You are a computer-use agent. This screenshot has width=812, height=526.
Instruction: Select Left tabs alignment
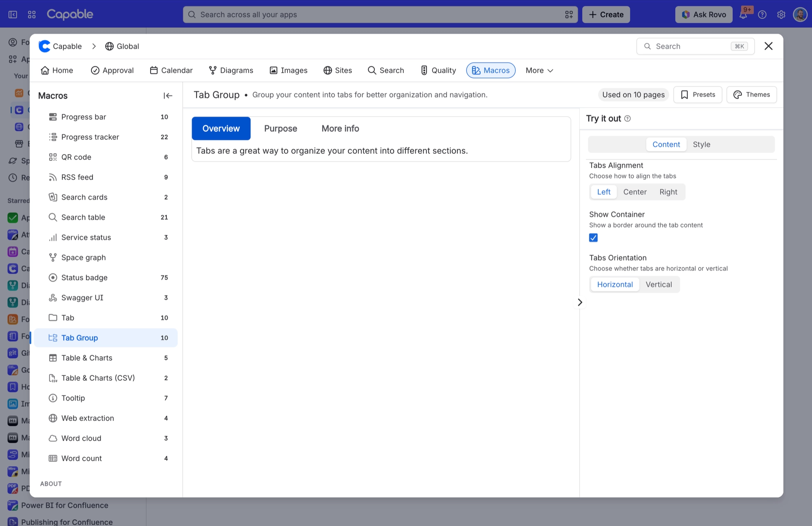tap(604, 192)
